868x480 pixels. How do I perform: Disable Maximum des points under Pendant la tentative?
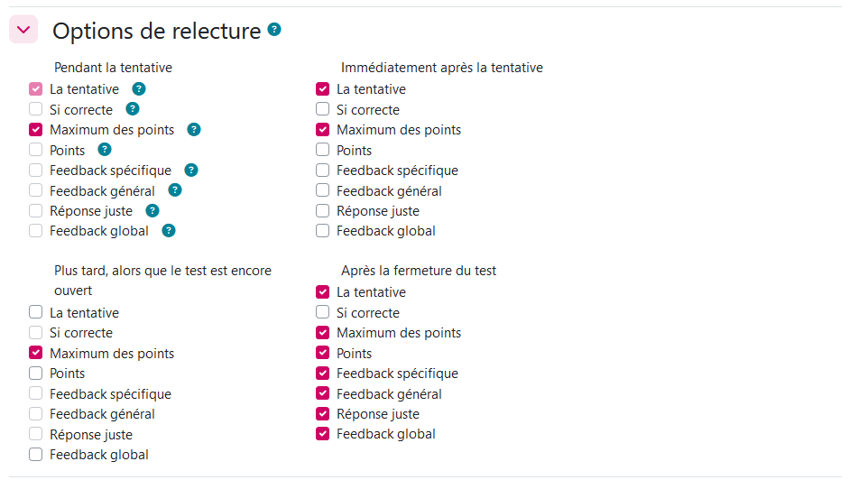tap(36, 129)
